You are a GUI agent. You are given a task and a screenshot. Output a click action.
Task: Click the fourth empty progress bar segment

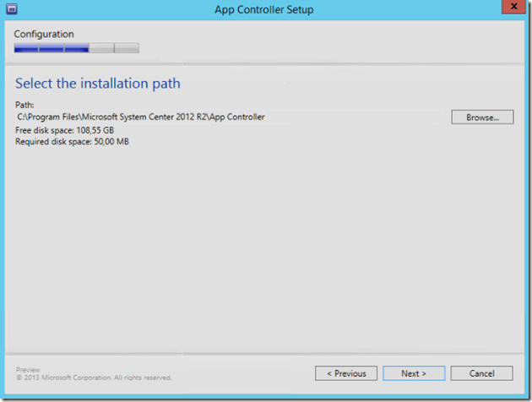pyautogui.click(x=101, y=49)
